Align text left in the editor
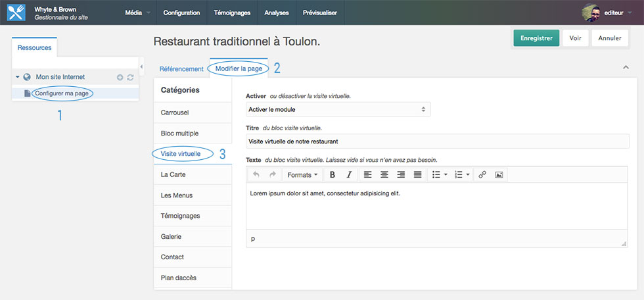 click(368, 175)
